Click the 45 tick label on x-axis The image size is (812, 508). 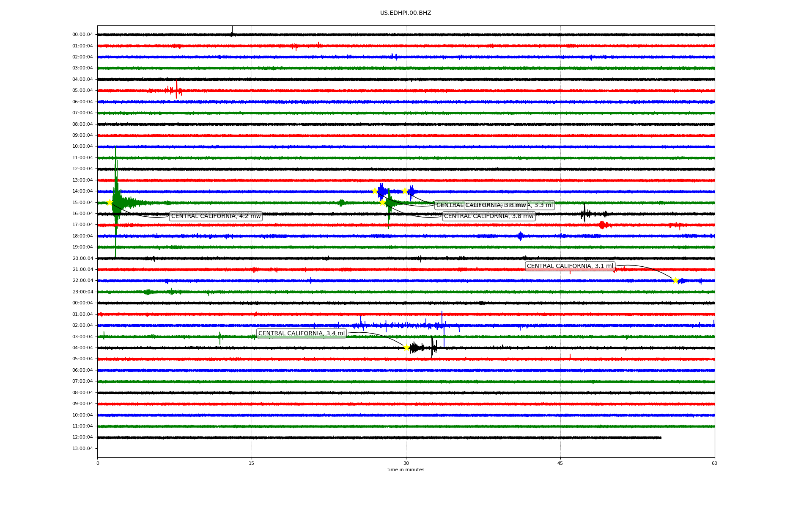560,463
